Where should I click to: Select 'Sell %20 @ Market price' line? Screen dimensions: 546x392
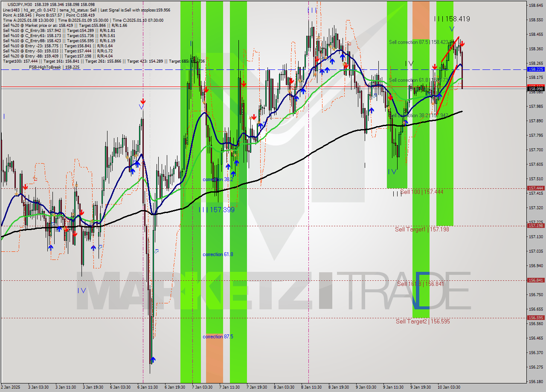pos(65,25)
